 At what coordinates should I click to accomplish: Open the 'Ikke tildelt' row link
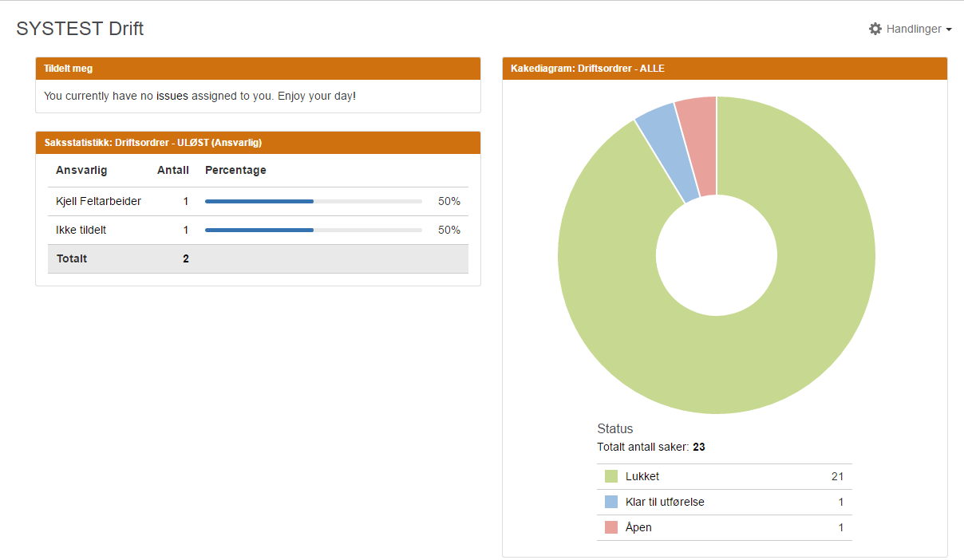point(81,230)
